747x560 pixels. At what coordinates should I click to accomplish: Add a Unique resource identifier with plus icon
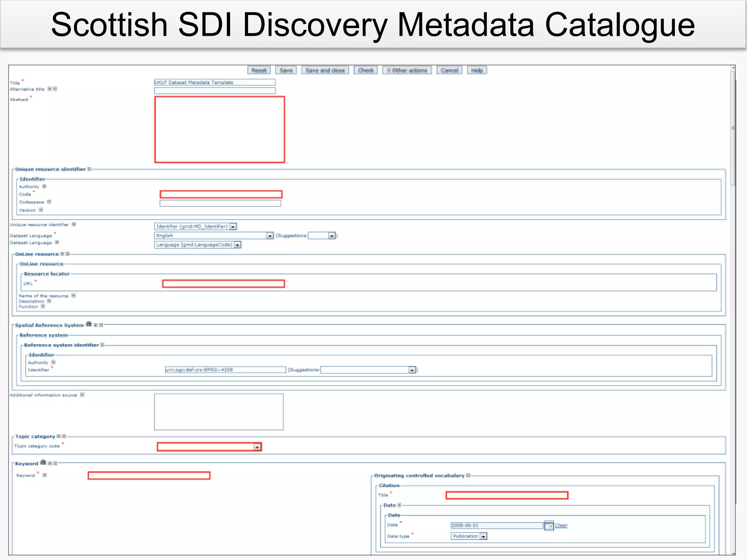click(74, 224)
